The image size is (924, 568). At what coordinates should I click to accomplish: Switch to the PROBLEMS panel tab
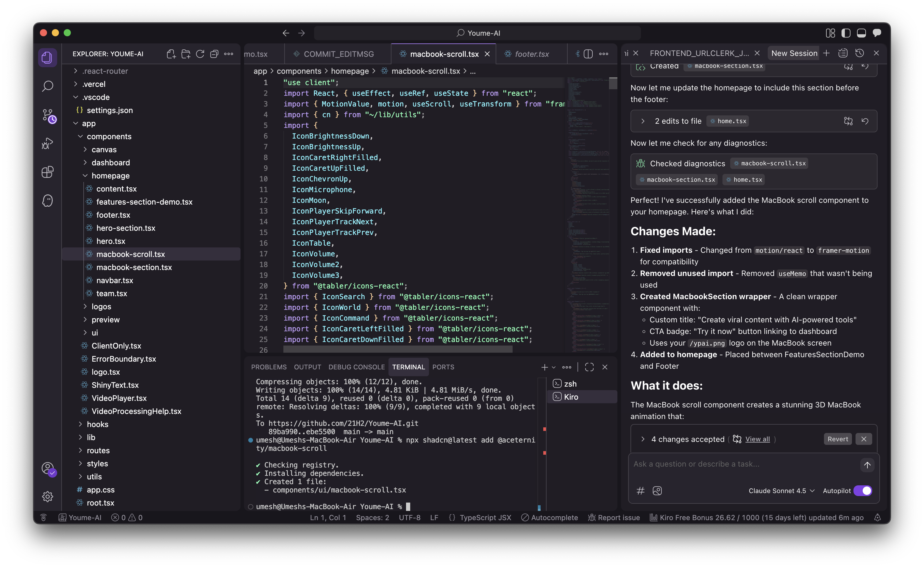point(269,367)
